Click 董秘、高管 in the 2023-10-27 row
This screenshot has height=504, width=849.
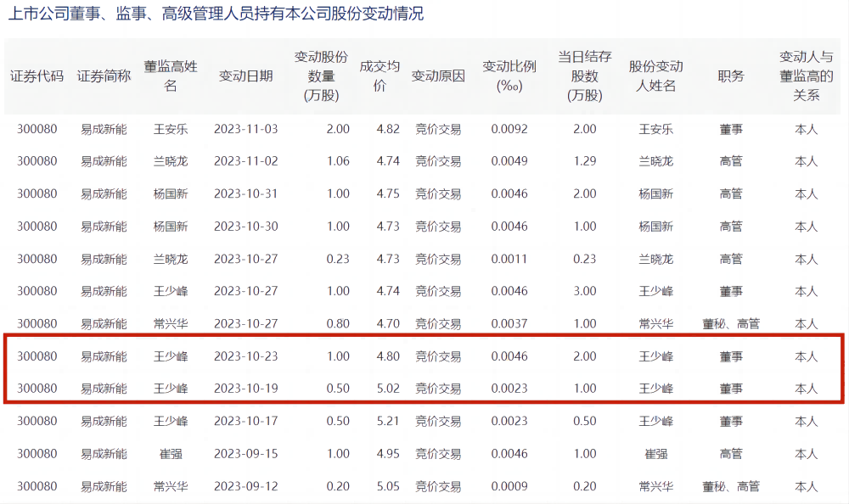pyautogui.click(x=731, y=324)
